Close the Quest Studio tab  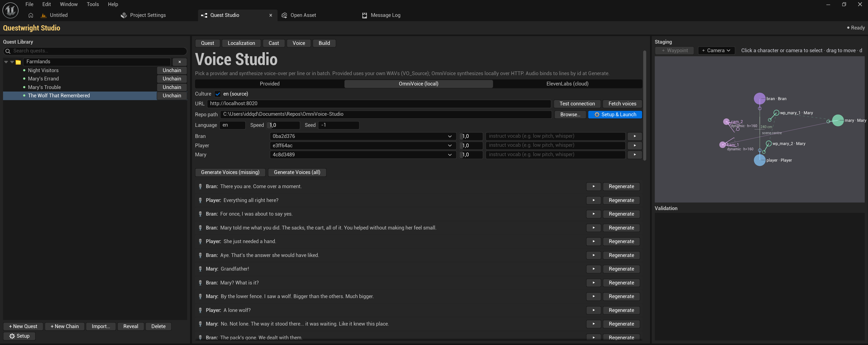[270, 15]
